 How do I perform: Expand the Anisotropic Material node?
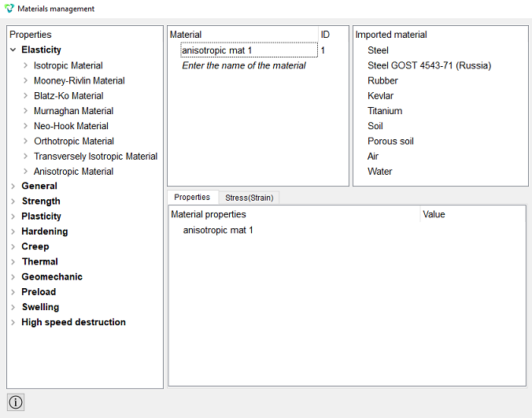[25, 171]
